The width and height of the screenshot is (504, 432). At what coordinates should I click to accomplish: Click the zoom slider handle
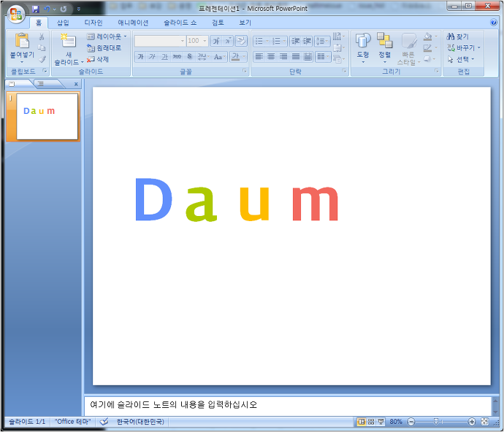(436, 421)
